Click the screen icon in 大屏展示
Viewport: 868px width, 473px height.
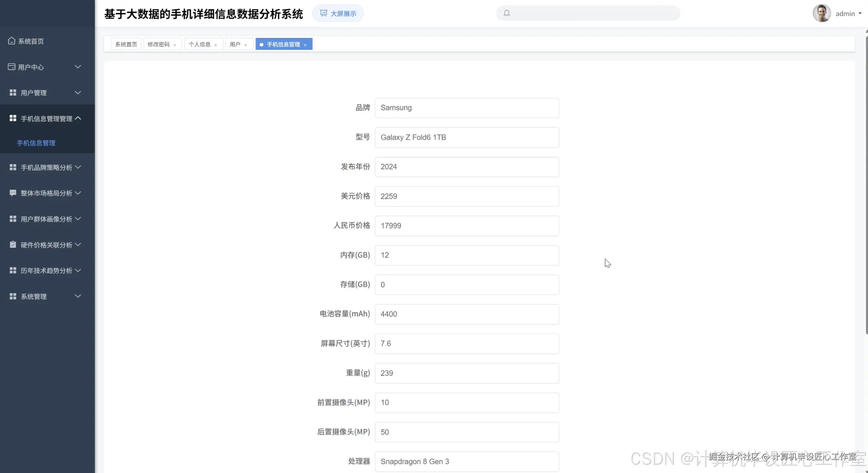tap(323, 13)
